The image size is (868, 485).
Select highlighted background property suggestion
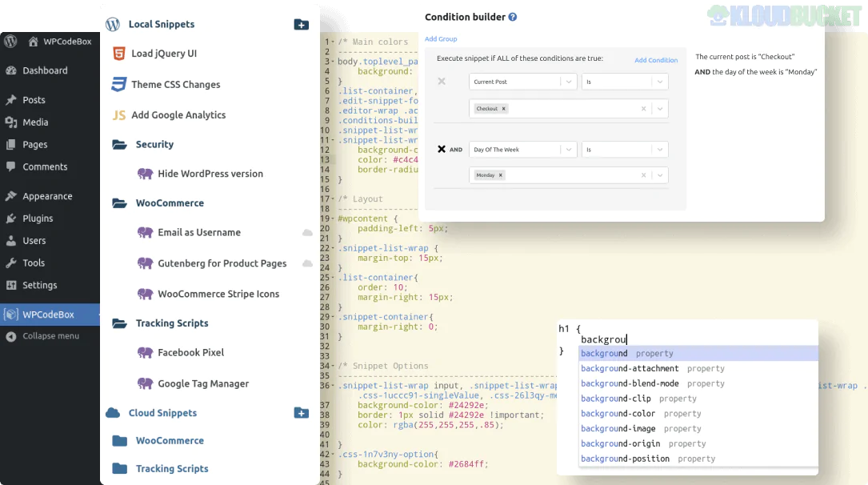pos(698,353)
